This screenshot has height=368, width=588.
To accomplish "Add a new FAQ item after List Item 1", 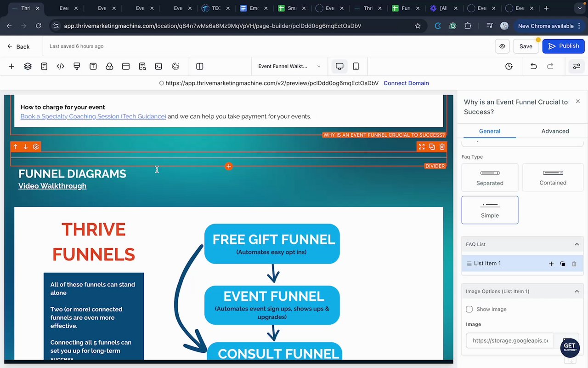I will (551, 264).
